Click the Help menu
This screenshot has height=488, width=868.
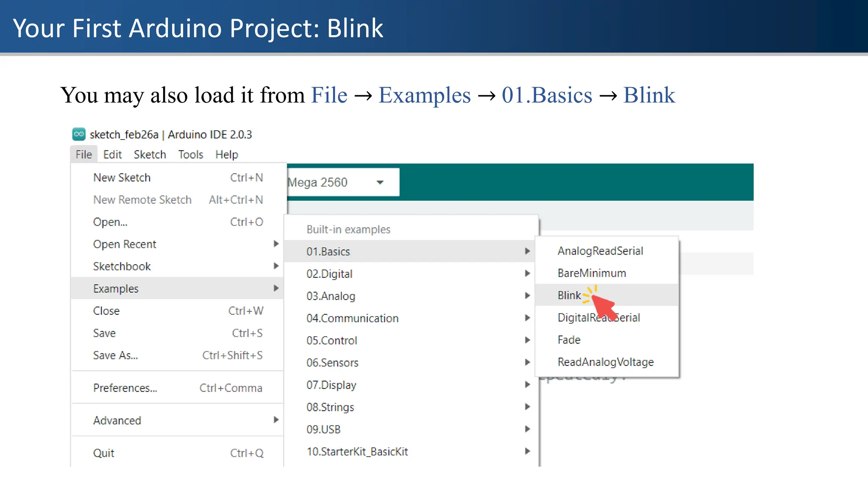point(227,155)
